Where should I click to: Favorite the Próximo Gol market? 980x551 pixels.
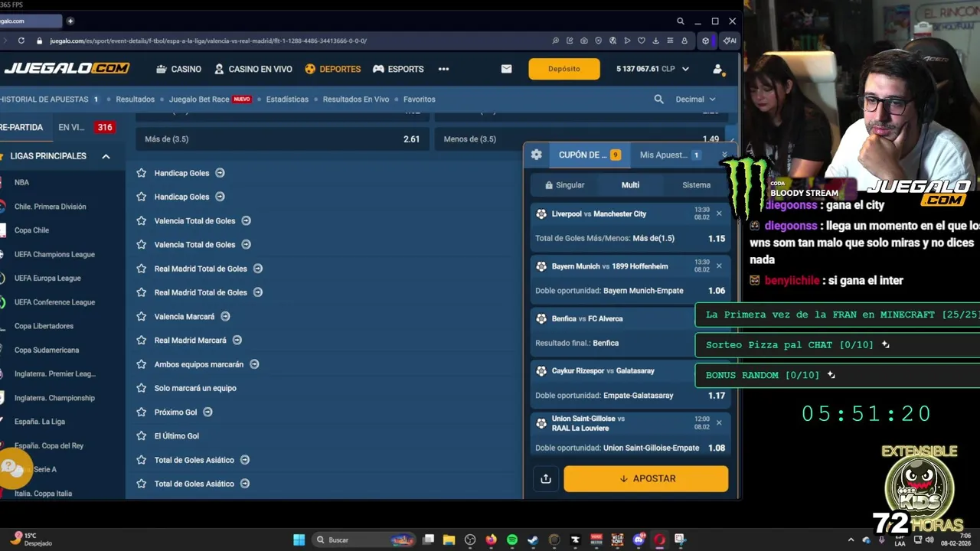[141, 412]
